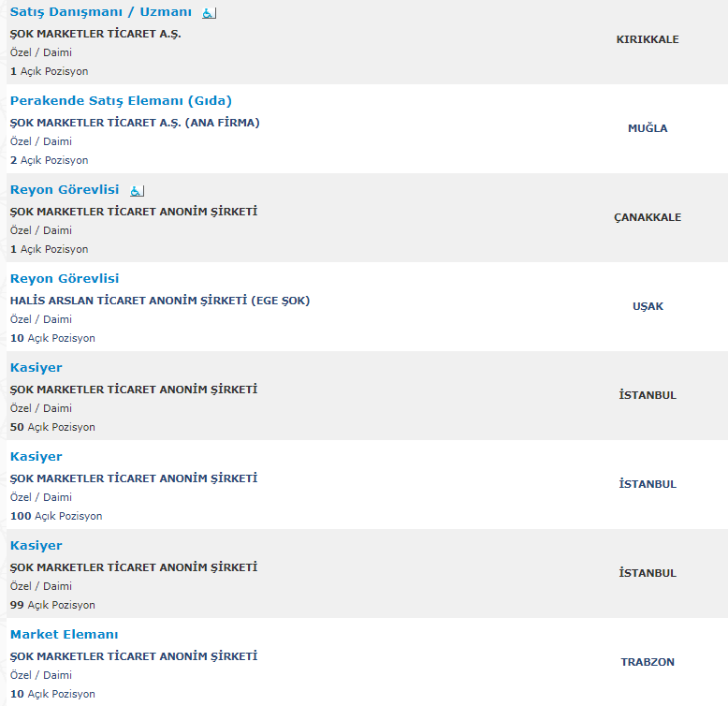This screenshot has height=706, width=728.
Task: Open the Satış Danışmanı / Uzmanı job listing
Action: tap(101, 12)
